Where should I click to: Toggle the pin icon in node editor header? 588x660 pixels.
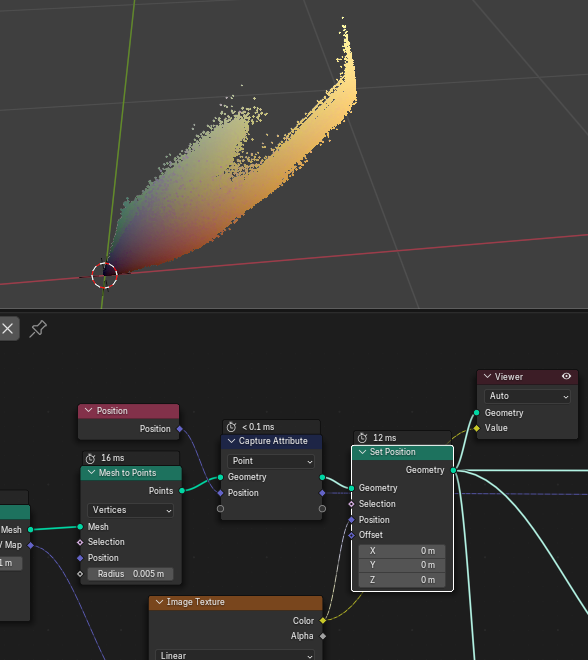coord(38,329)
